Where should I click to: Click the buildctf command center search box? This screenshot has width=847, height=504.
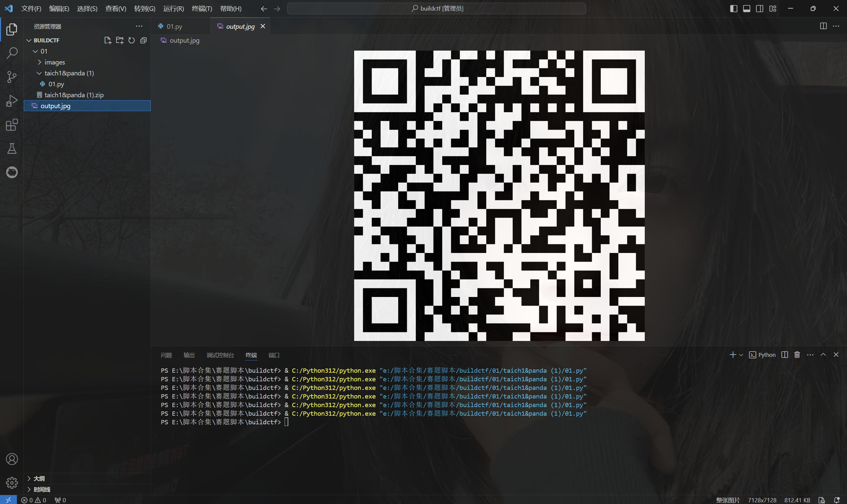[437, 9]
